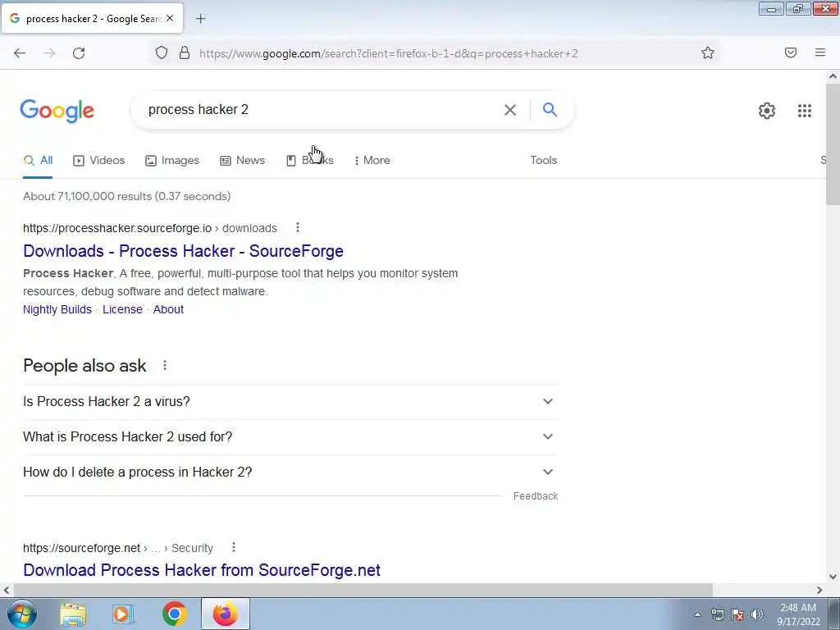Bookmark this page with the star
Screen dimensions: 840x630
[x=708, y=52]
